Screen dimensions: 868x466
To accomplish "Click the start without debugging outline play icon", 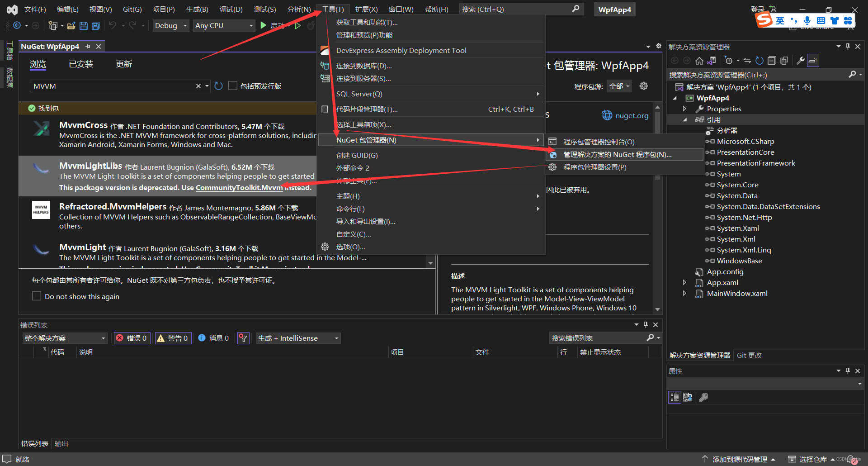I will point(298,26).
